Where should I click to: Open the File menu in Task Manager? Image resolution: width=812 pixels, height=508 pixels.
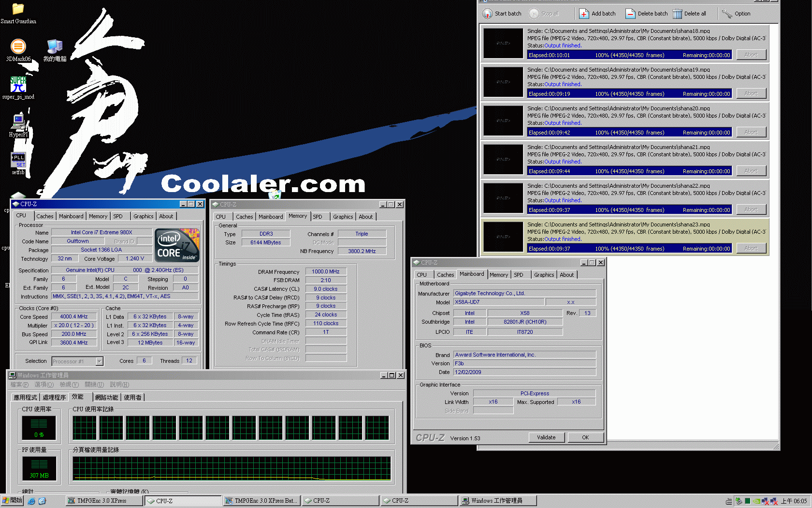20,385
